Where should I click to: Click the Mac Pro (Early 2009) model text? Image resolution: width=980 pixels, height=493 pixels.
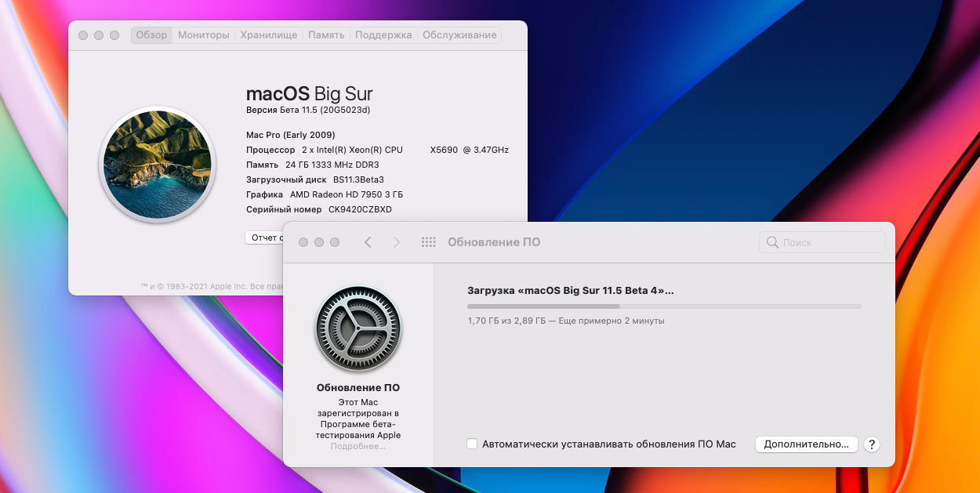point(291,135)
